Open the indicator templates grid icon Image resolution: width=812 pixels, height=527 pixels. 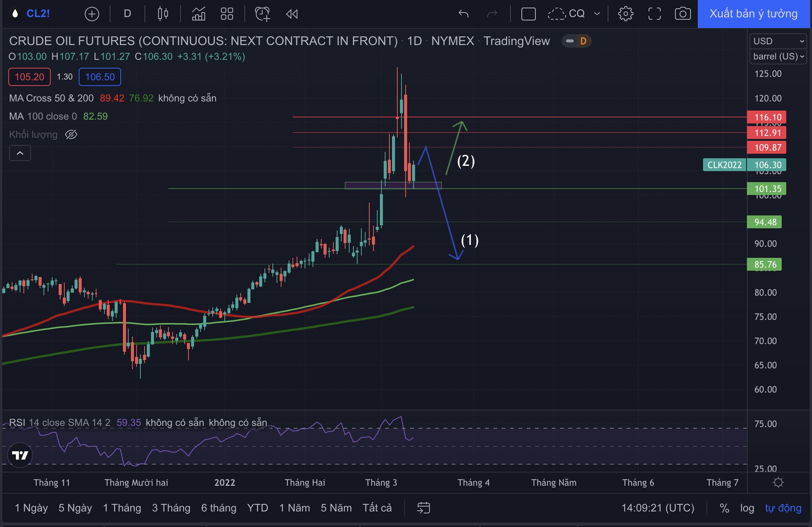[227, 14]
